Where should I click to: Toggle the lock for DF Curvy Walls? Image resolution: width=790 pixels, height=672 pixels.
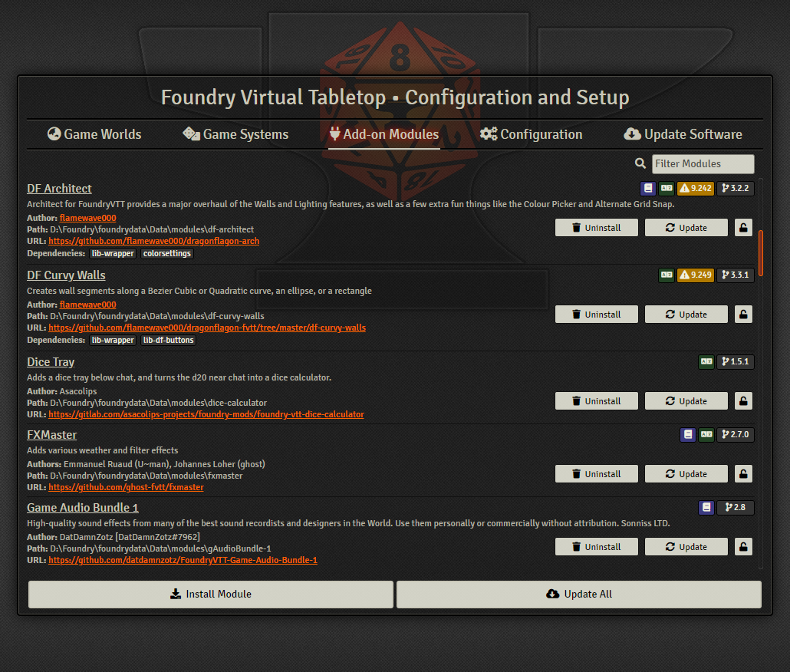(x=743, y=315)
